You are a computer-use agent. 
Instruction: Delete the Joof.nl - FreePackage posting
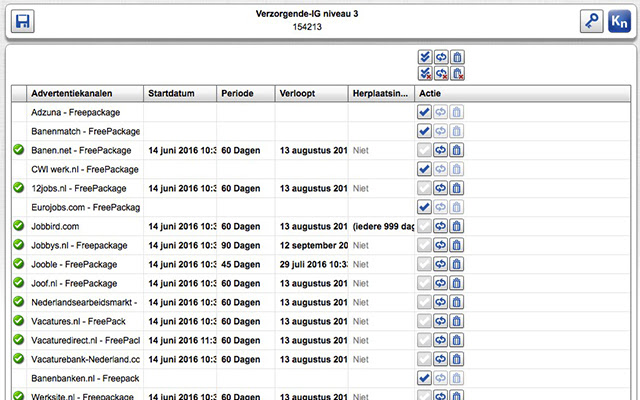(456, 283)
